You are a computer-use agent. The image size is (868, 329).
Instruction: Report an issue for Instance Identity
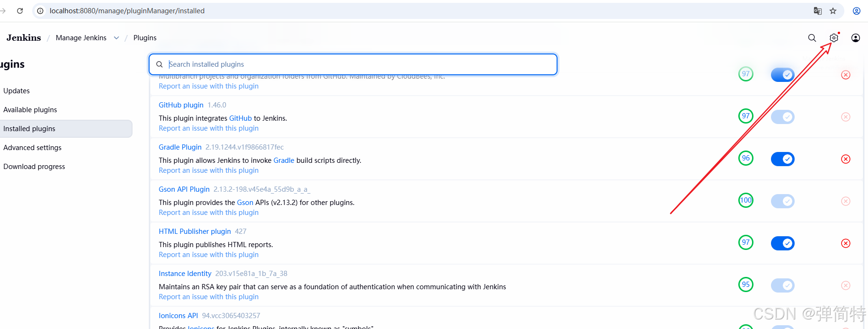209,297
